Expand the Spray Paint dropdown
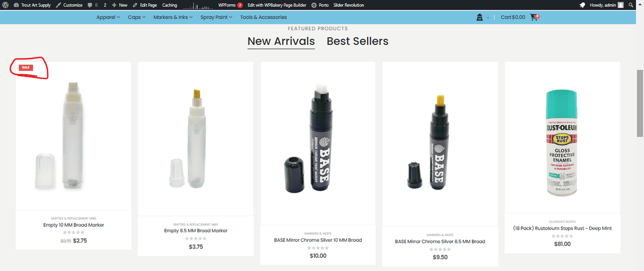This screenshot has width=644, height=271. 216,17
